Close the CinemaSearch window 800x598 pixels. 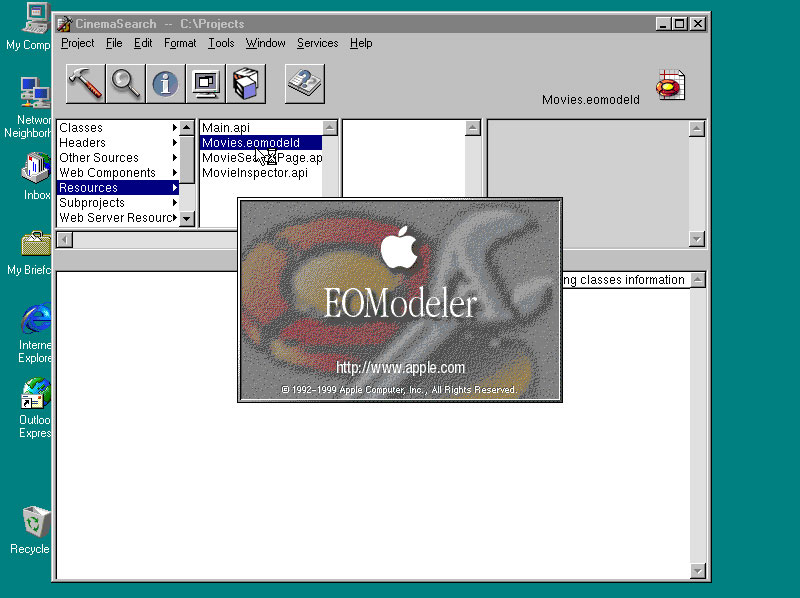pyautogui.click(x=698, y=24)
